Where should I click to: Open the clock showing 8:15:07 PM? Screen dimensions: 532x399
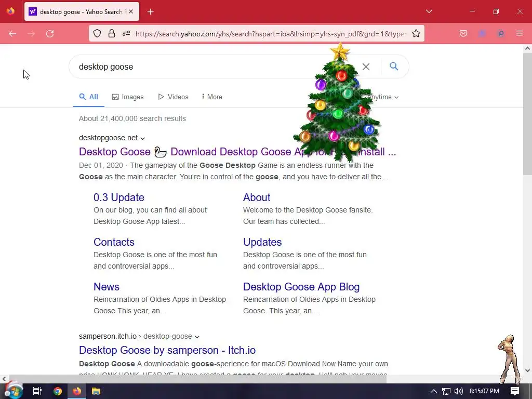(x=484, y=391)
